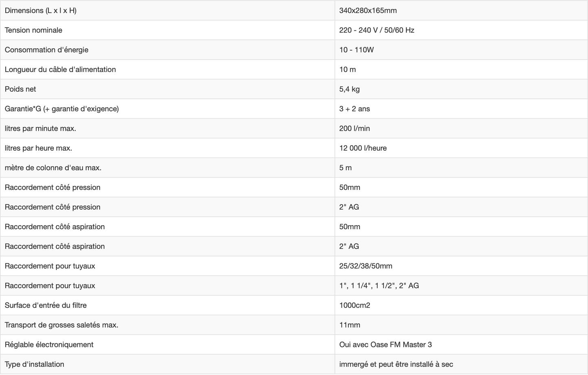Image resolution: width=588 pixels, height=375 pixels.
Task: Click the "Poids net" row label
Action: tap(20, 89)
